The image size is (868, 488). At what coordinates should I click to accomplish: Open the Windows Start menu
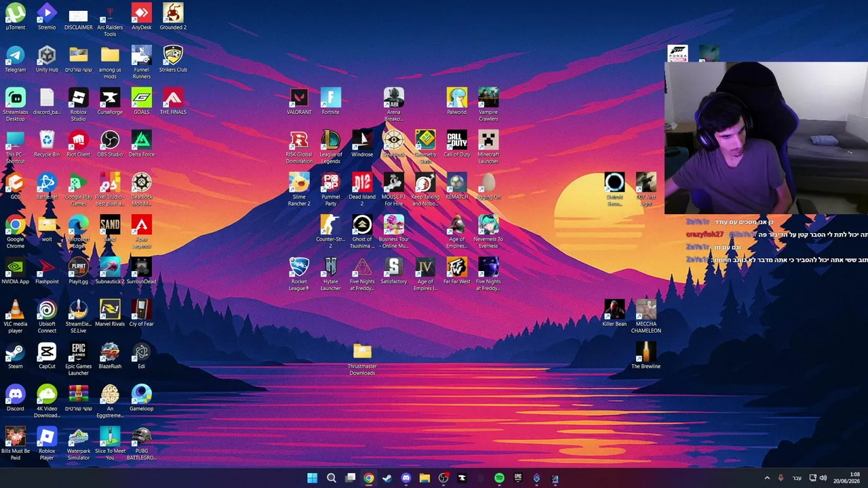(x=312, y=479)
